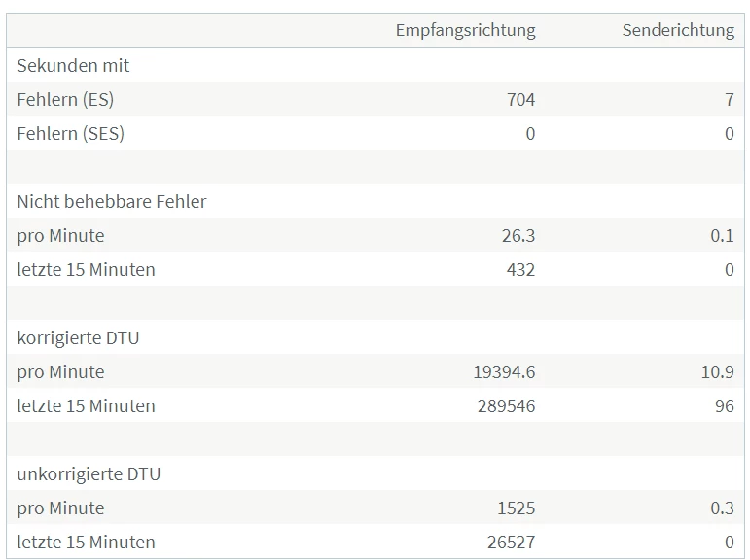Click the 'Nicht behebbare Fehler' section heading
This screenshot has height=560, width=750.
click(112, 201)
